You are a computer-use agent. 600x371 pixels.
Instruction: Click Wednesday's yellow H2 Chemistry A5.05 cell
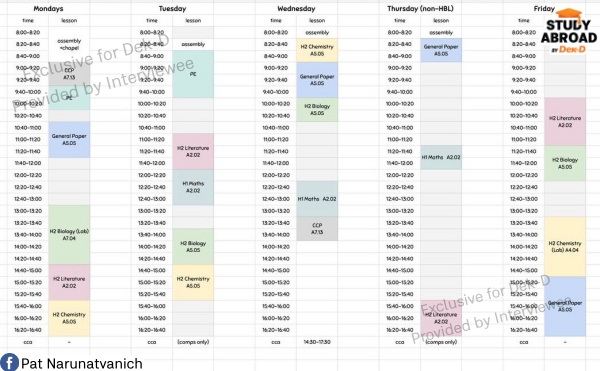tap(317, 50)
